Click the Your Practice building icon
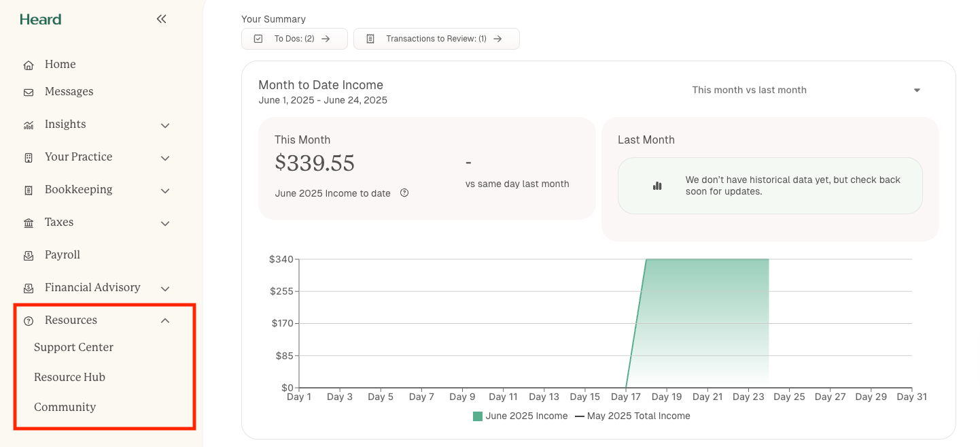The width and height of the screenshot is (980, 447). pyautogui.click(x=29, y=158)
